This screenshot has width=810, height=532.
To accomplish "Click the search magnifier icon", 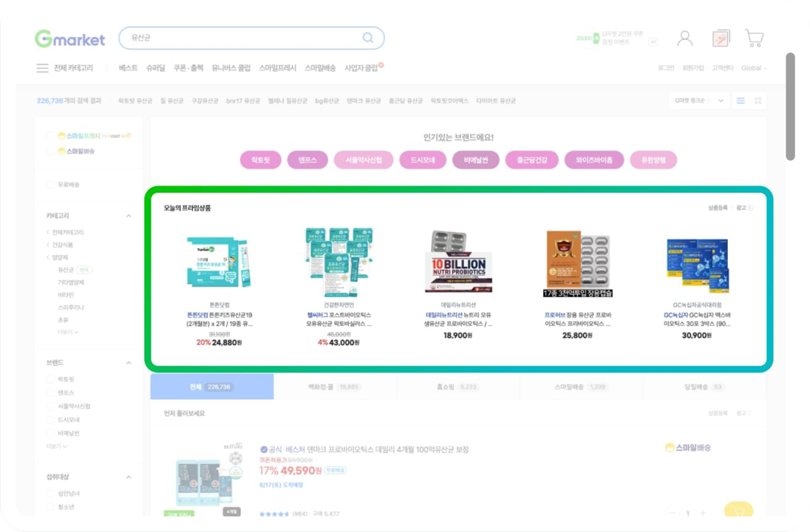I will click(368, 38).
